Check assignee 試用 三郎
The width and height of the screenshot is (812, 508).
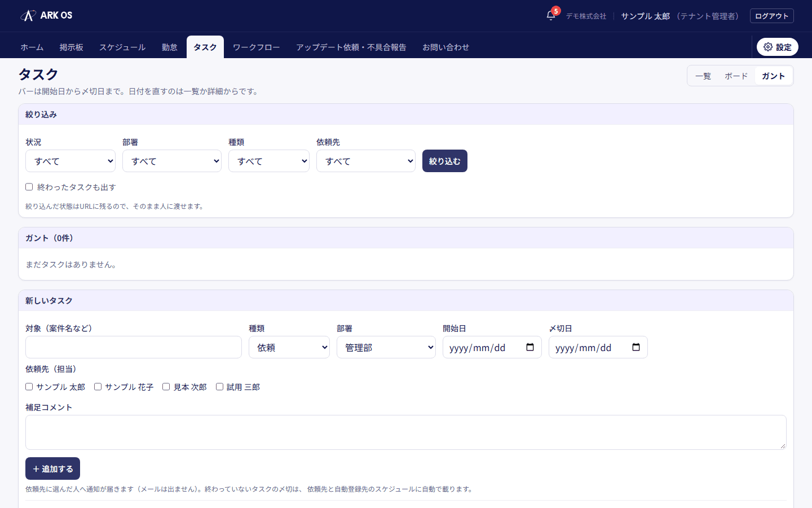pyautogui.click(x=219, y=387)
